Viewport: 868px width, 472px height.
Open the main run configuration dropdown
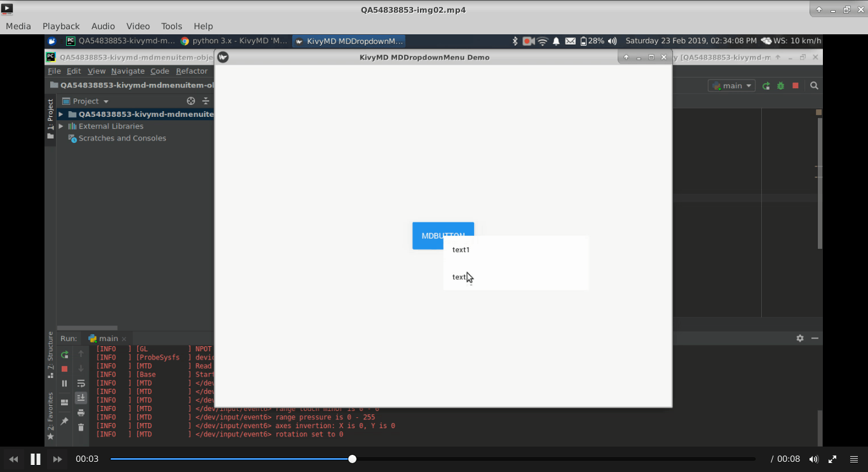click(x=732, y=86)
